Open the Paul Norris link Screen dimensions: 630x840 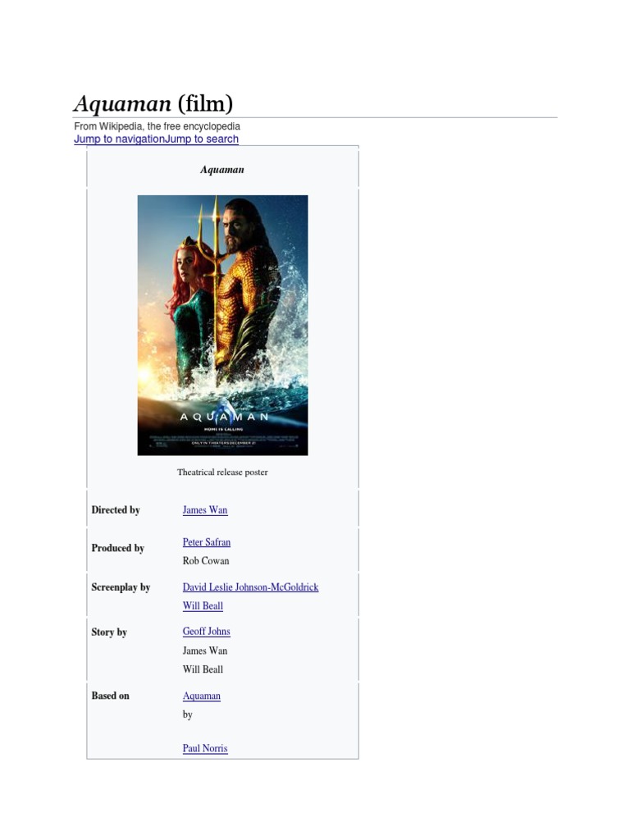pos(204,748)
